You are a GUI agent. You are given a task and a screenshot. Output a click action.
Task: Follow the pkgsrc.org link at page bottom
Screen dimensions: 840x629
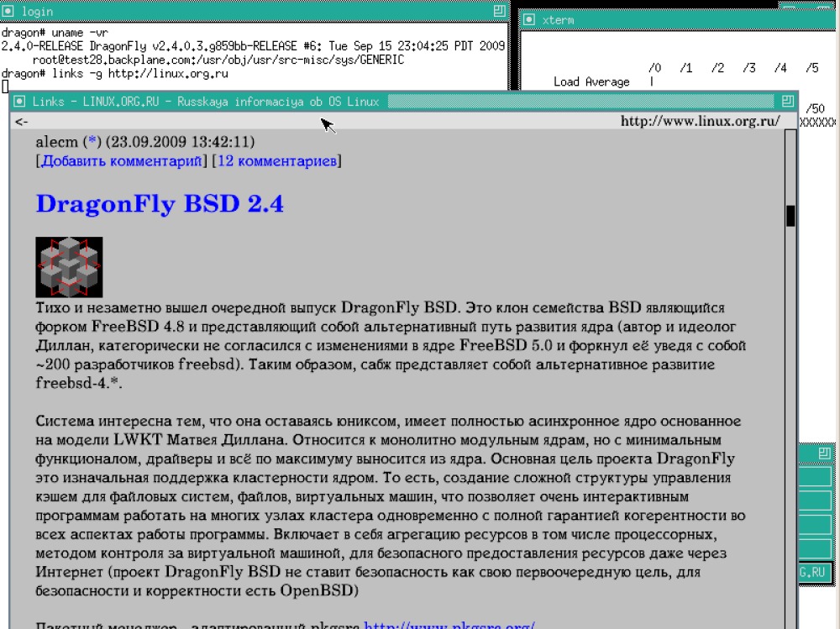[449, 625]
